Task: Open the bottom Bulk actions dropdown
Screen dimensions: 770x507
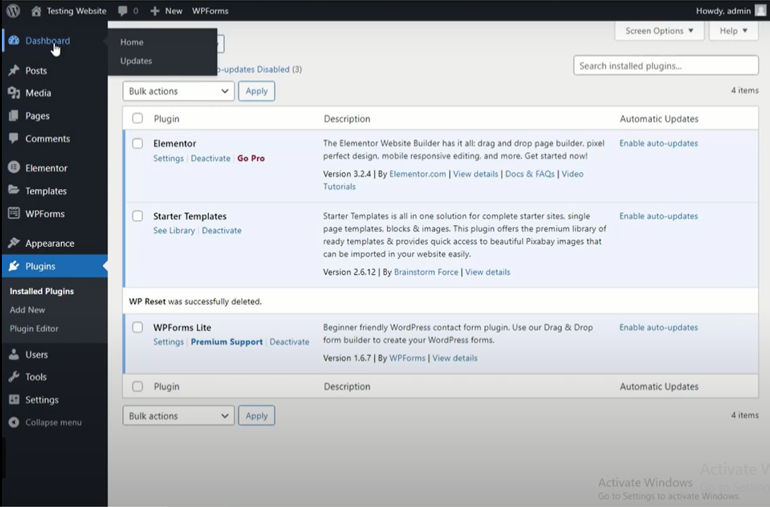Action: click(178, 416)
